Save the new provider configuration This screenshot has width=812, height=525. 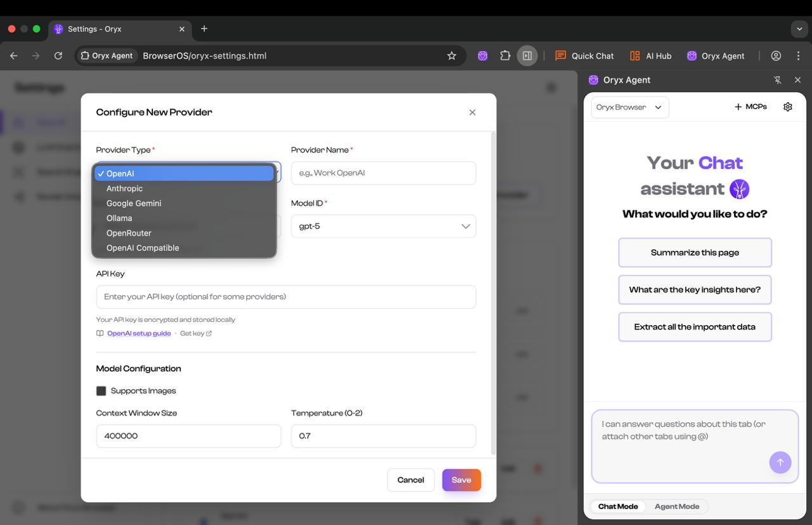[461, 480]
